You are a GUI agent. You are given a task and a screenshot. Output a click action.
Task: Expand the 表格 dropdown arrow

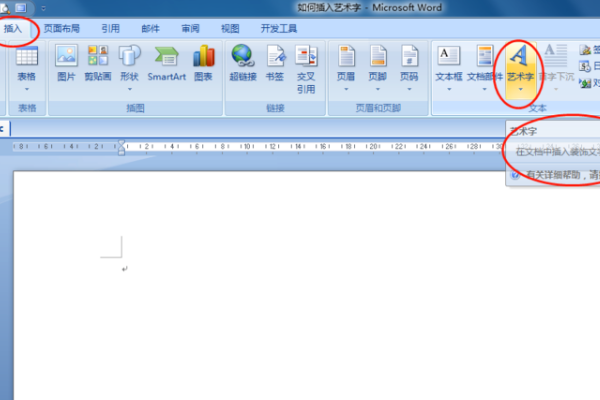click(x=27, y=89)
